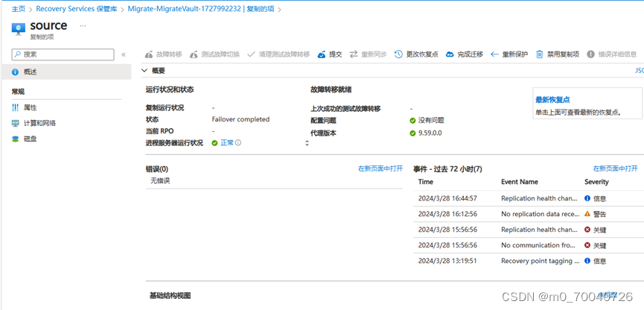This screenshot has height=310, width=644.
Task: Click the No replication data event name
Action: [x=539, y=214]
